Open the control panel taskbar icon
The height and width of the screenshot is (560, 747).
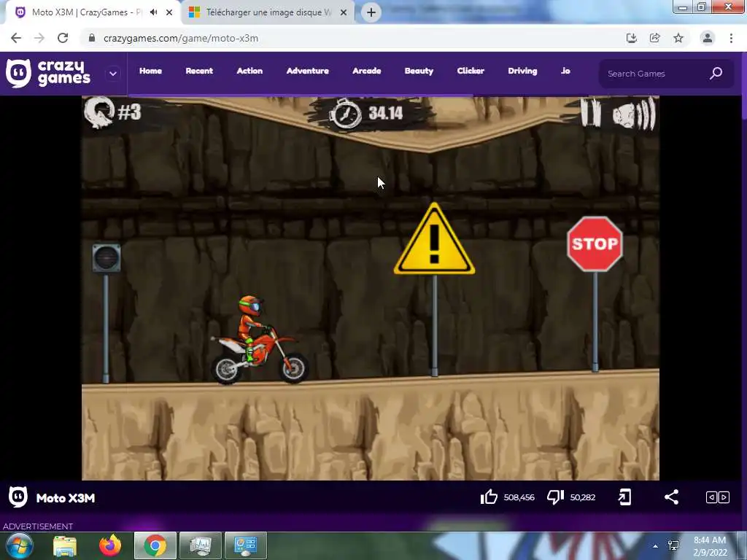(x=246, y=545)
